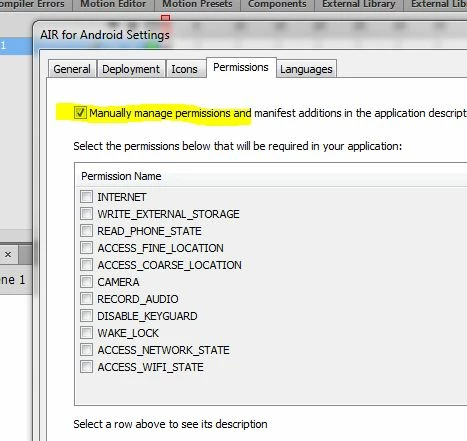Viewport: 467px width, 441px height.
Task: Tick the ACCESS_WIFI_STATE checkbox
Action: (86, 367)
